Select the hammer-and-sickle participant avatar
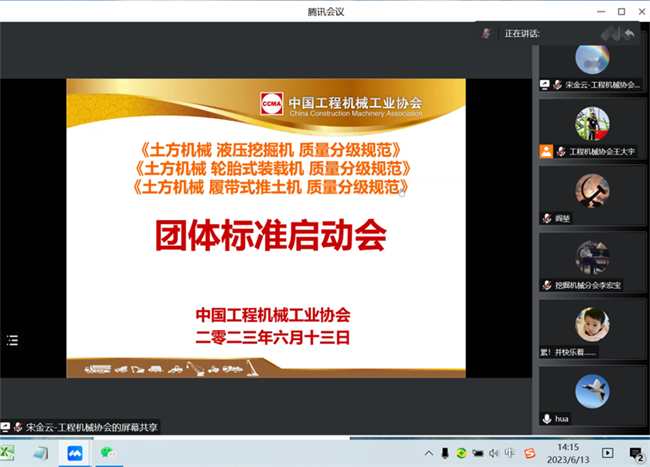Image resolution: width=650 pixels, height=467 pixels. pos(592,191)
